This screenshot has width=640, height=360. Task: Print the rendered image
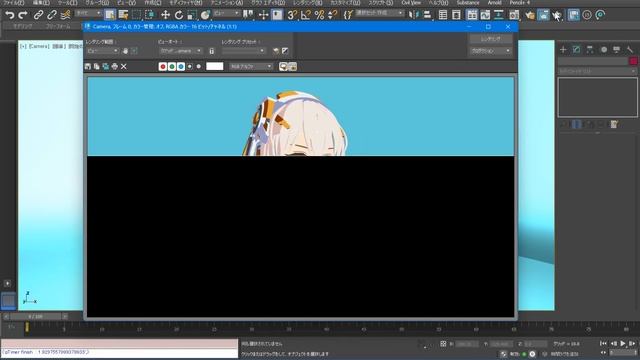tap(115, 67)
